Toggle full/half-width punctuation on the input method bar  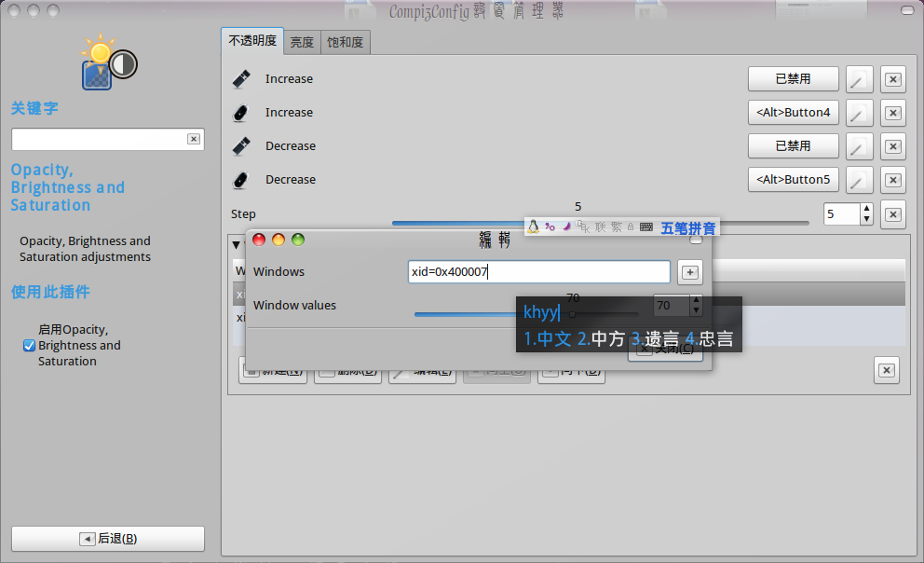click(550, 227)
